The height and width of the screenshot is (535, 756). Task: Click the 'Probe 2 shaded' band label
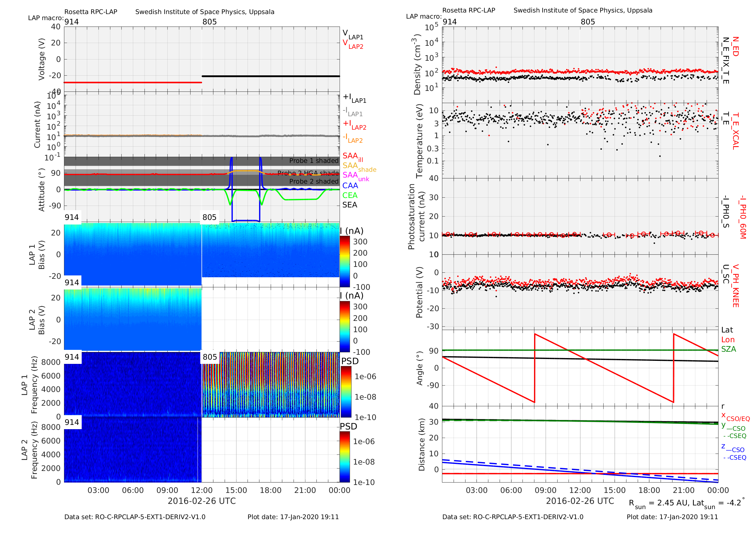point(314,181)
